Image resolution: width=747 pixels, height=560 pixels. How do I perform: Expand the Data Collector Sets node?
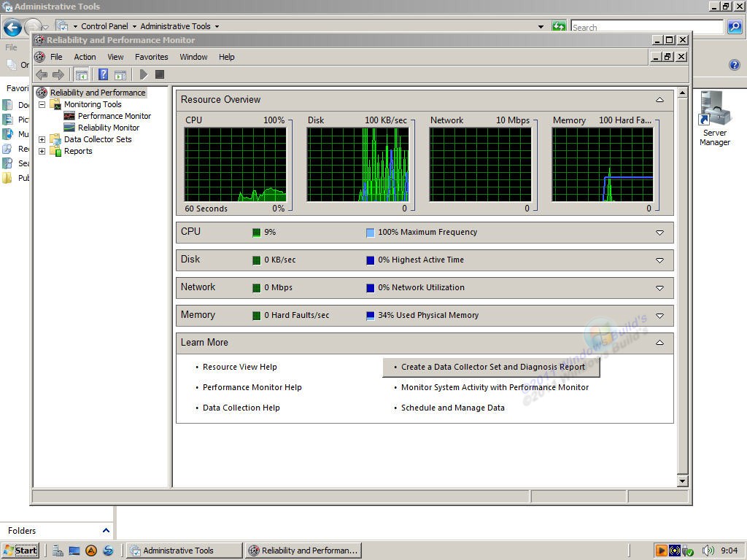point(42,139)
